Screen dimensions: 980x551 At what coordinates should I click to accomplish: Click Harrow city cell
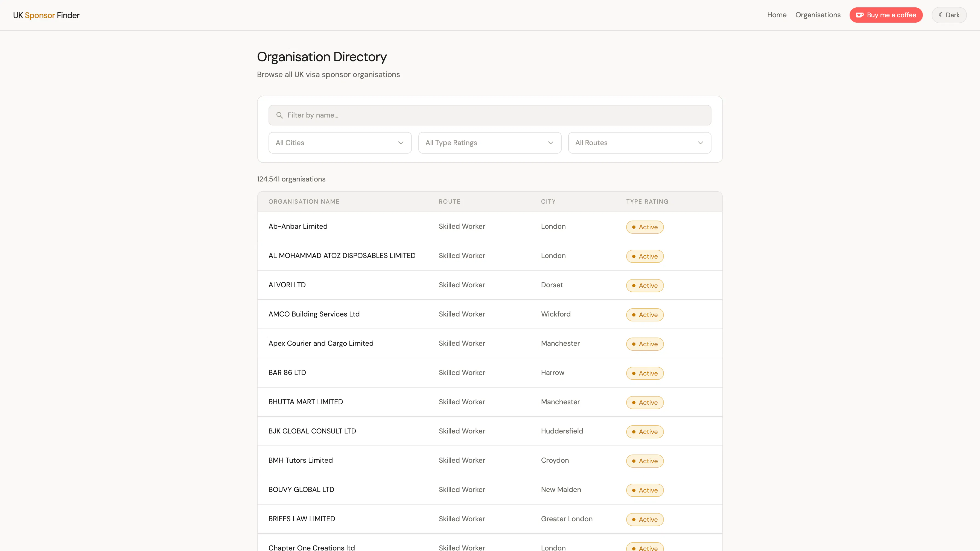[x=552, y=373]
